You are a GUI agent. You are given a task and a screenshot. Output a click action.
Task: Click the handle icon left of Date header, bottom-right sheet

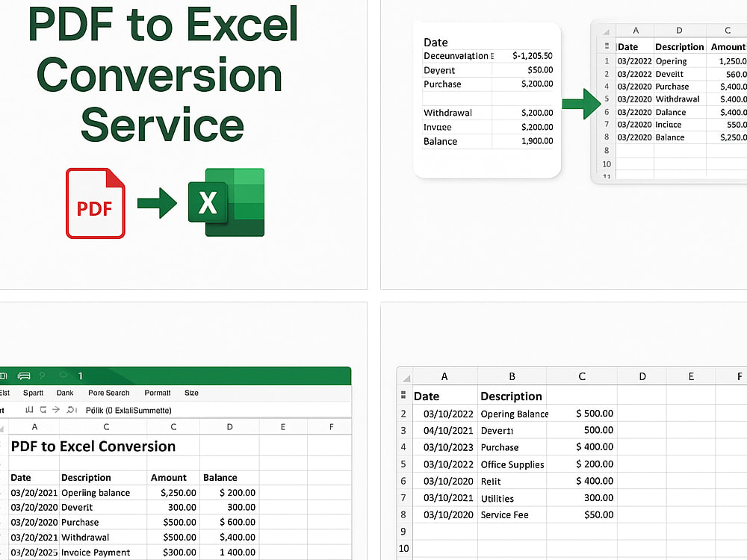click(x=403, y=395)
